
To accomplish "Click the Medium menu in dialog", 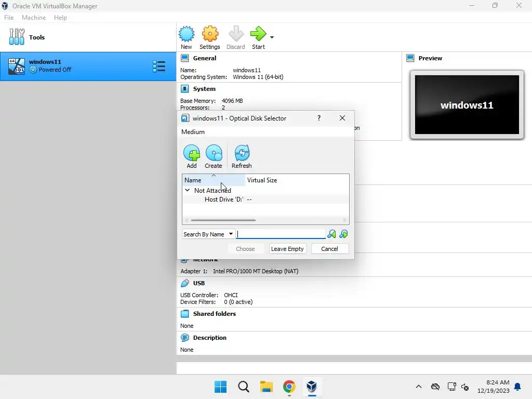I will click(193, 131).
